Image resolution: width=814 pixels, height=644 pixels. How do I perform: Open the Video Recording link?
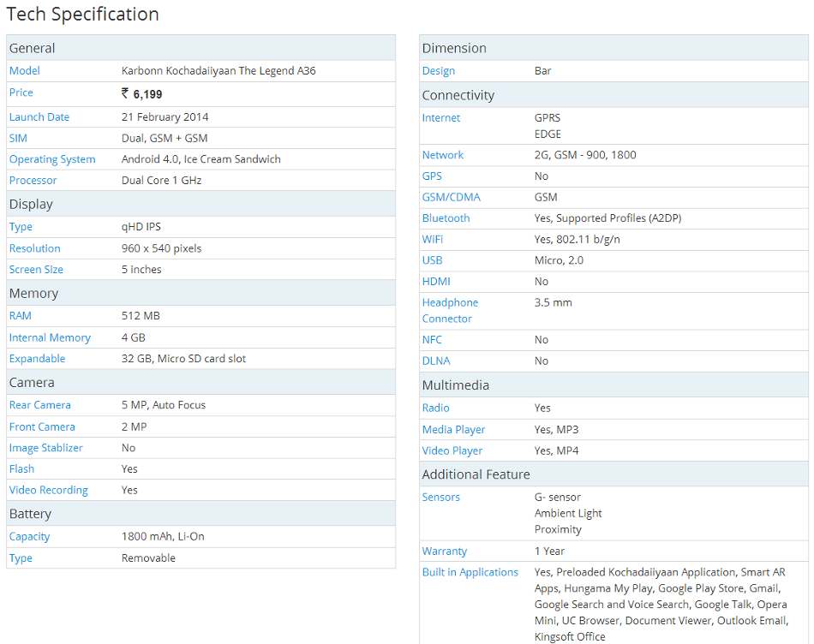[49, 490]
